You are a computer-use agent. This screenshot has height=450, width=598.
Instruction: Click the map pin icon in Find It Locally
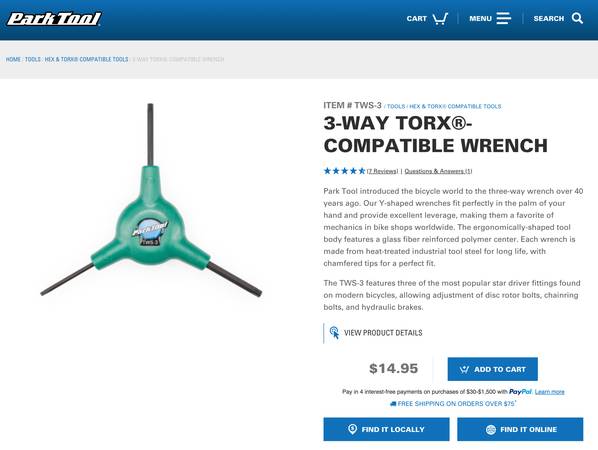[352, 429]
